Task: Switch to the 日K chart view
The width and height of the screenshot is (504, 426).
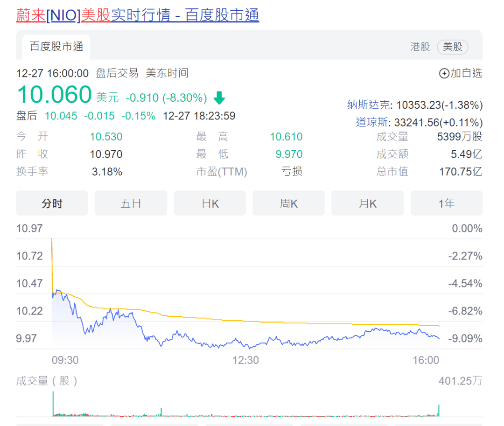Action: [210, 203]
